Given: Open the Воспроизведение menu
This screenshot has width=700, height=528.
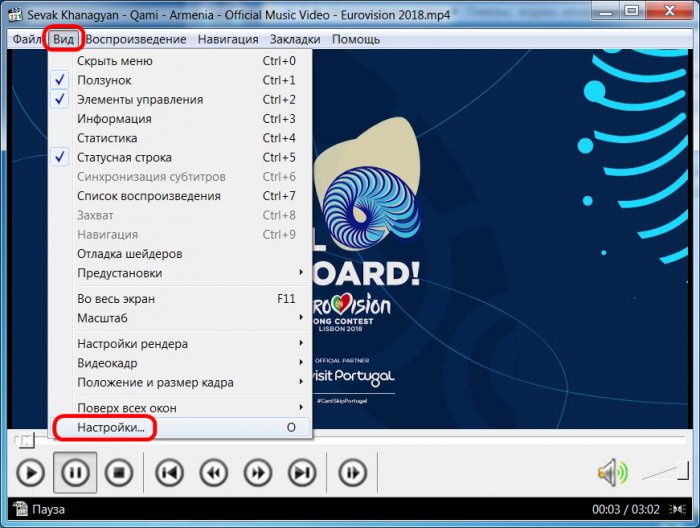Looking at the screenshot, I should (x=135, y=39).
